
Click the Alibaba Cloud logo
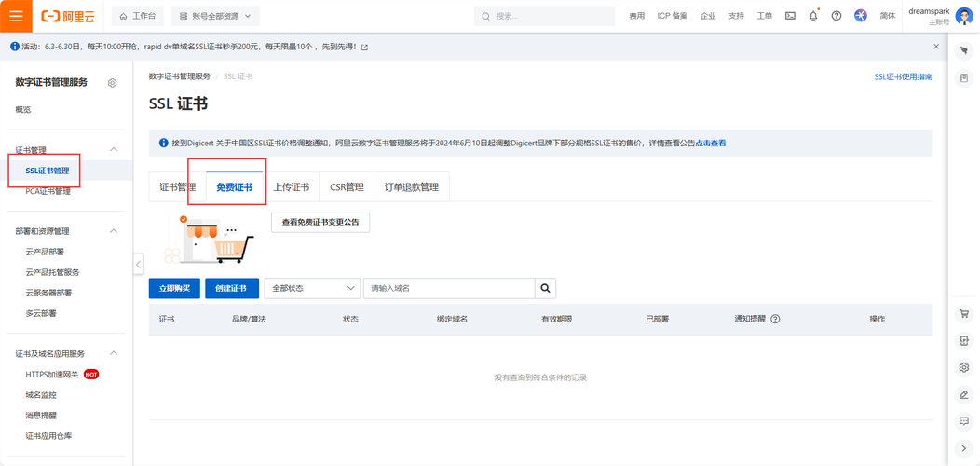click(67, 16)
